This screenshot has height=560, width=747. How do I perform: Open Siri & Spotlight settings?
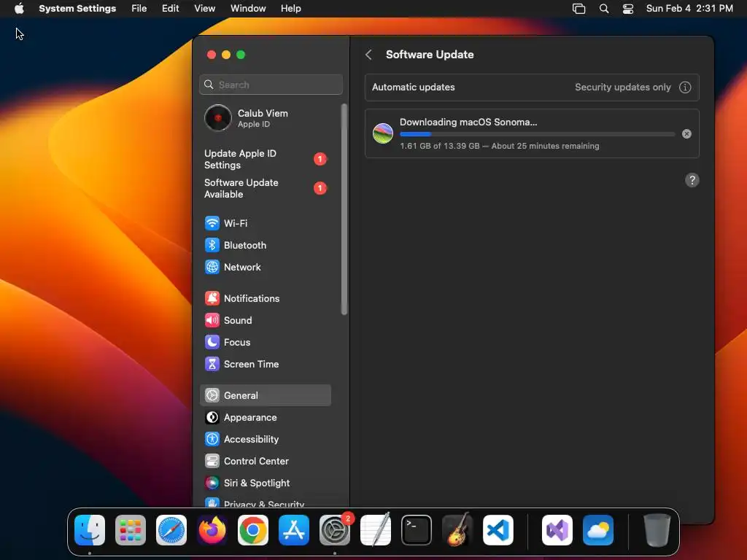click(265, 483)
